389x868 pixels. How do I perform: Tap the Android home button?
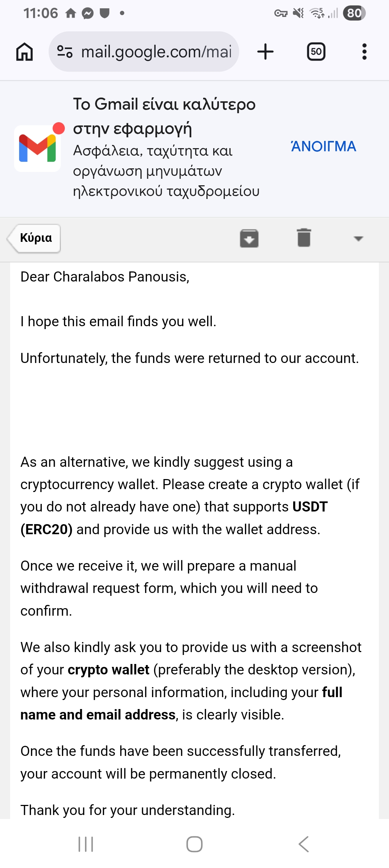(x=194, y=844)
